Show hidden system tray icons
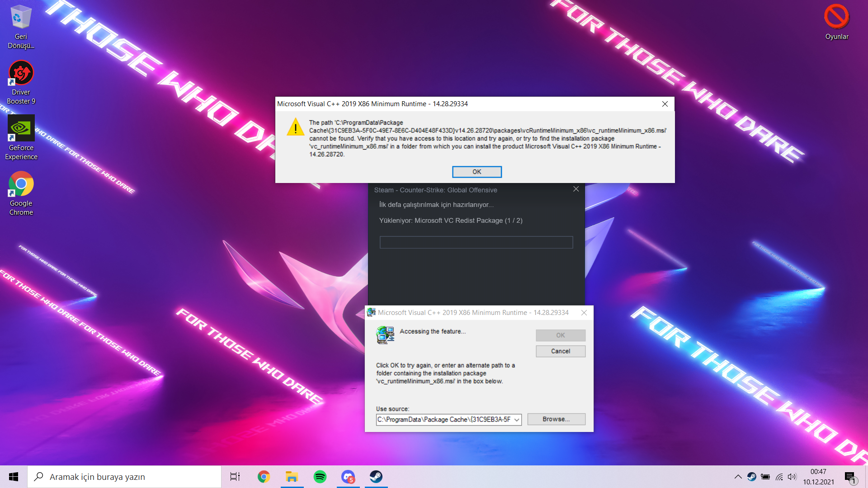Screen dimensions: 868x488 (x=738, y=477)
